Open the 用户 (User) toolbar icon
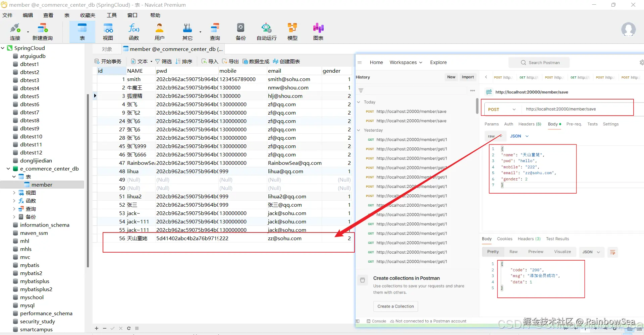 click(x=160, y=31)
